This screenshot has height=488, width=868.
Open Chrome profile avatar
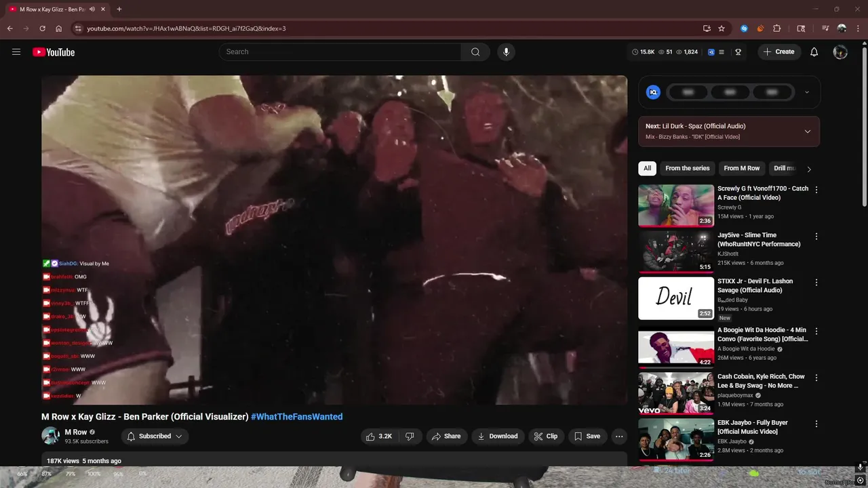pos(842,28)
